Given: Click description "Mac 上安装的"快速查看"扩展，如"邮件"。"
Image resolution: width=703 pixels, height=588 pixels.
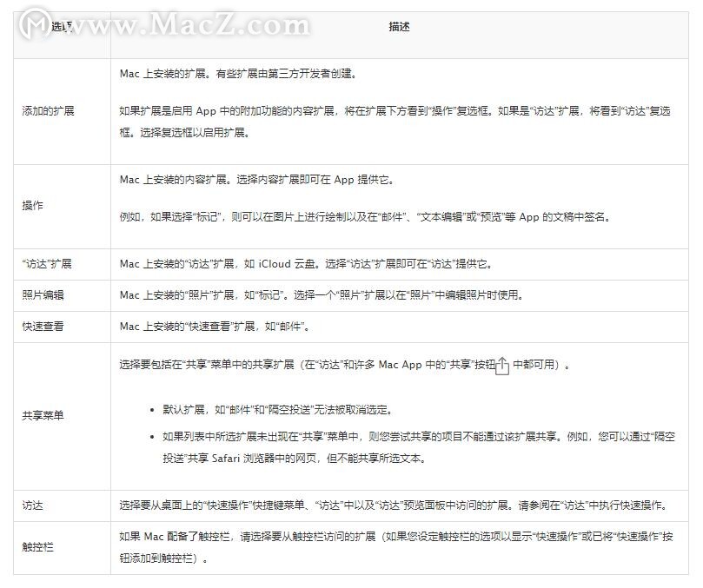Looking at the screenshot, I should (215, 327).
